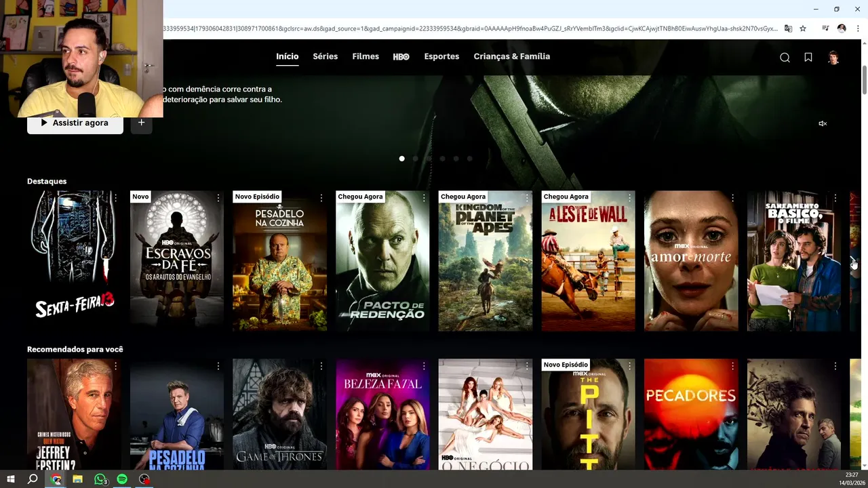
Task: Select last hero carousel dot
Action: point(469,159)
